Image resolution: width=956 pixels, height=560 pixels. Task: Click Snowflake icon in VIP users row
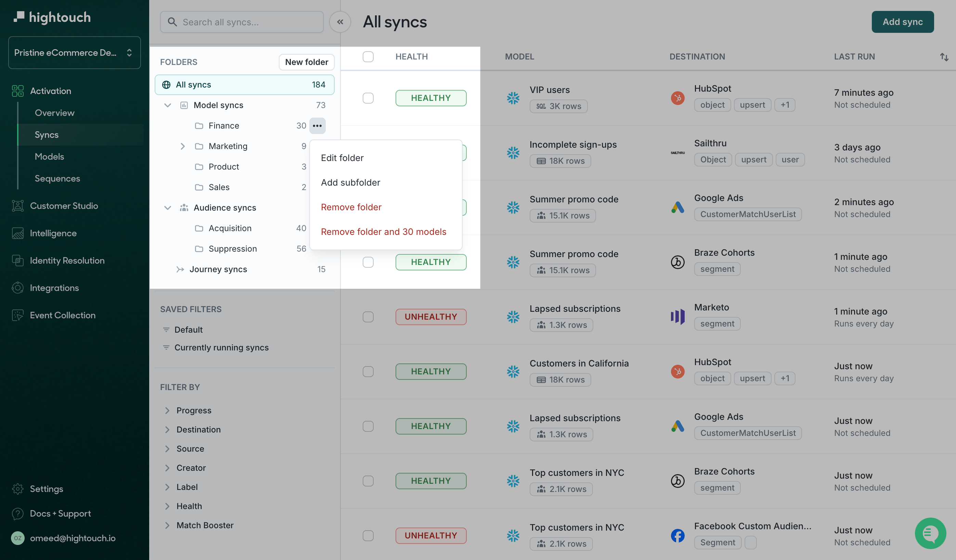pyautogui.click(x=513, y=98)
